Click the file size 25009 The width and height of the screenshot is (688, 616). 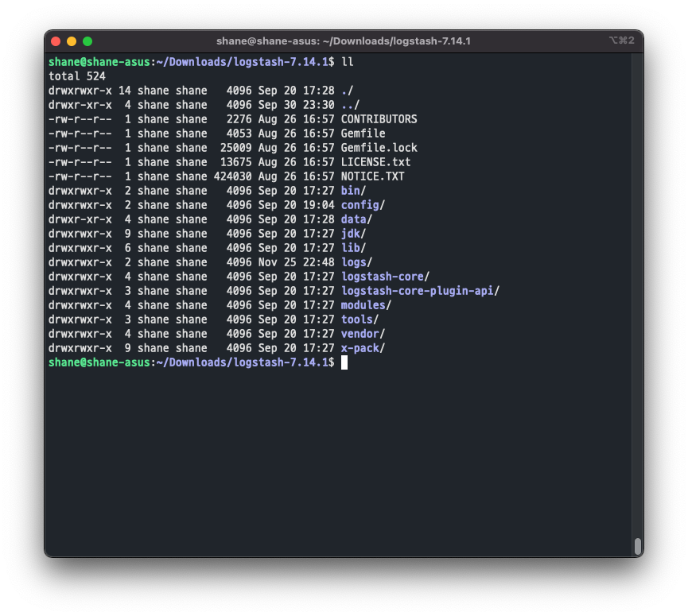coord(235,148)
